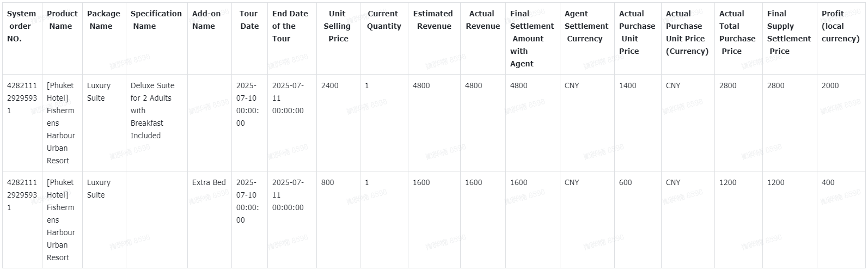Click the "Package Name" column header
This screenshot has width=868, height=270.
(103, 20)
